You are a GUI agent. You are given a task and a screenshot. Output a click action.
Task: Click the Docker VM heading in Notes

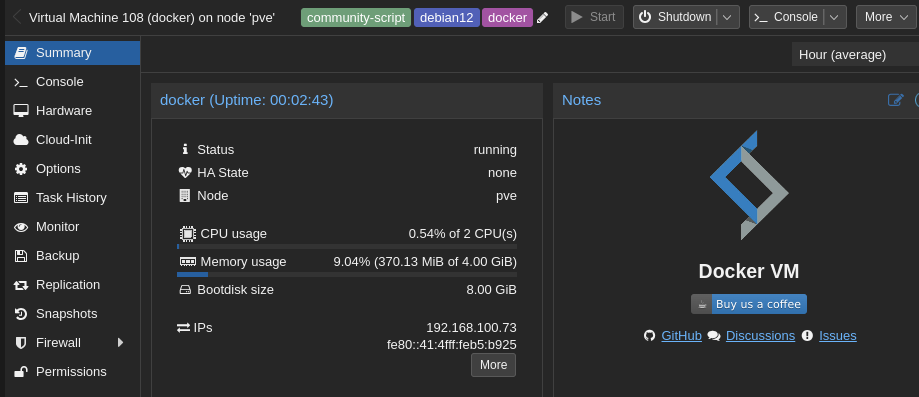click(x=749, y=272)
